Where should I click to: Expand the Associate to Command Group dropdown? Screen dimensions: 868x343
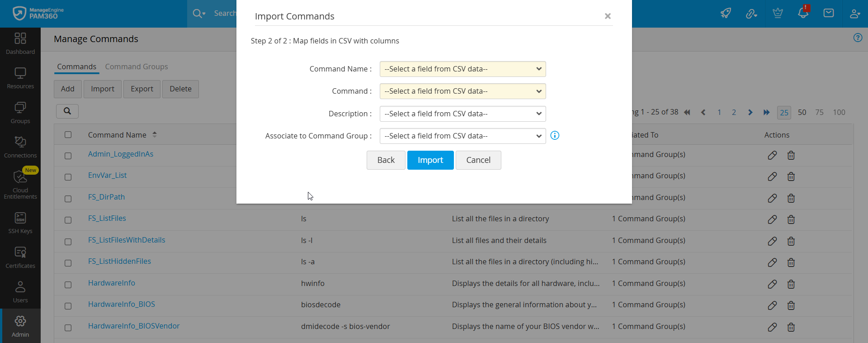tap(462, 136)
